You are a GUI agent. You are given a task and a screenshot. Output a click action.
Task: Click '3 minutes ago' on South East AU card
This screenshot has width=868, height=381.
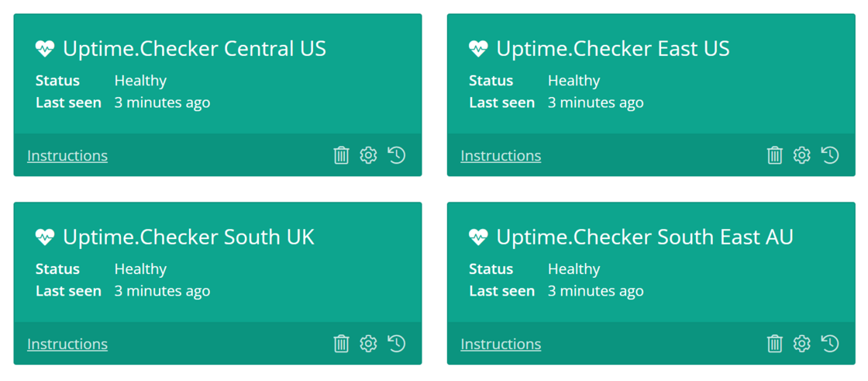pyautogui.click(x=596, y=291)
